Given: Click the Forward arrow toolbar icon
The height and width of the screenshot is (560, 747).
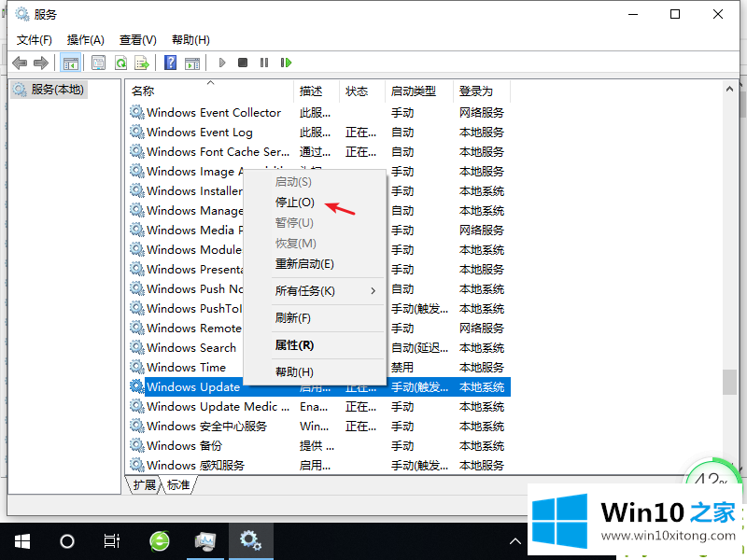Looking at the screenshot, I should coord(41,63).
